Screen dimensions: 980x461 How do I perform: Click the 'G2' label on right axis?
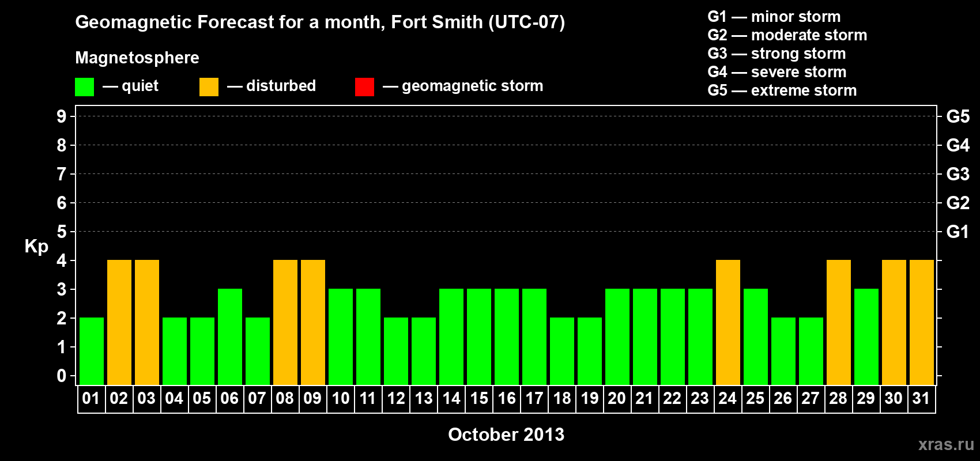click(x=958, y=203)
